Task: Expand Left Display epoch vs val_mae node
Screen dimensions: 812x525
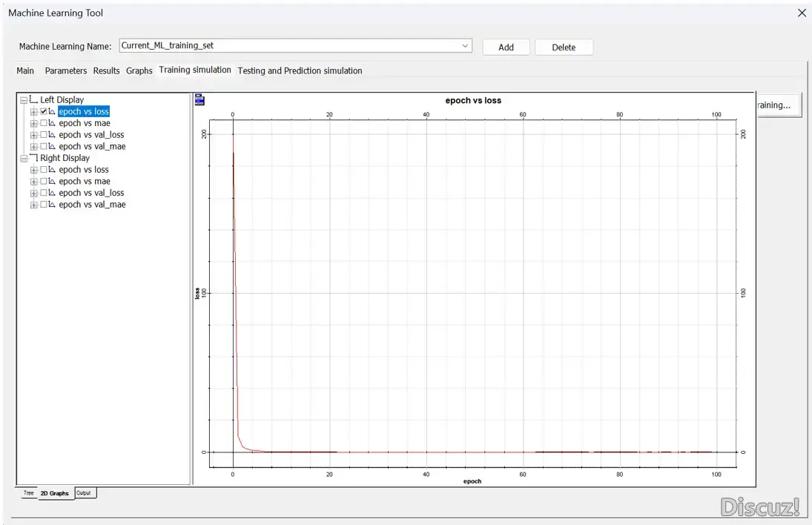Action: tap(33, 147)
